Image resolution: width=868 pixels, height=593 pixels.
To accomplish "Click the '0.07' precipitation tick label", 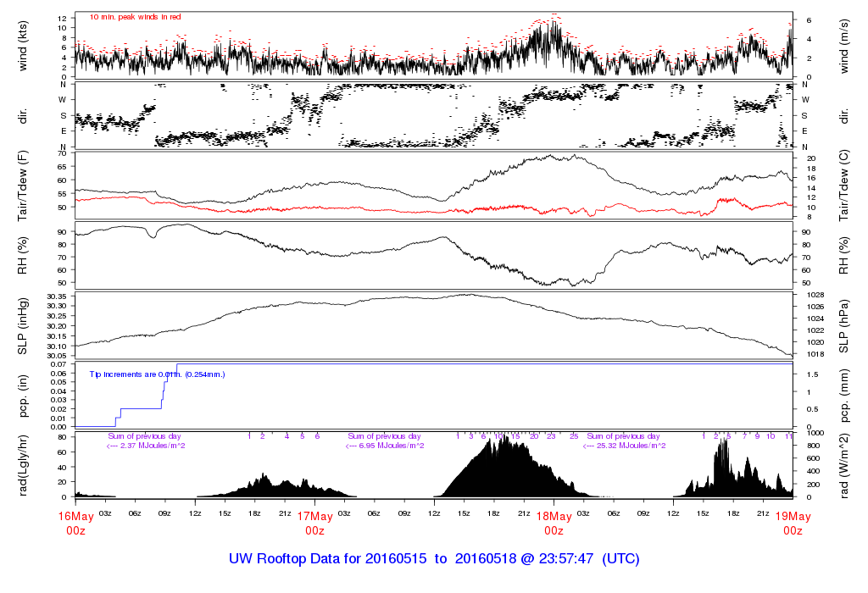I will (58, 364).
